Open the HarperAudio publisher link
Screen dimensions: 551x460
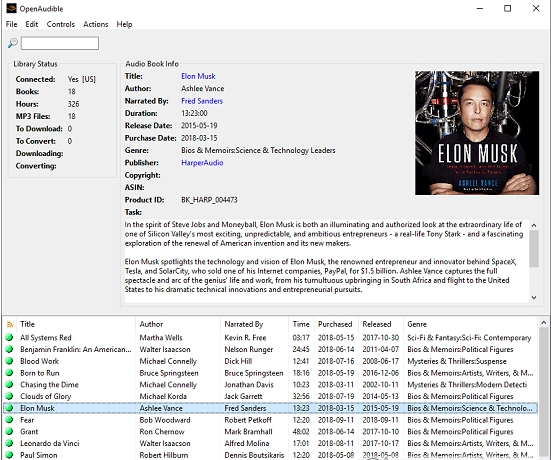coord(202,163)
